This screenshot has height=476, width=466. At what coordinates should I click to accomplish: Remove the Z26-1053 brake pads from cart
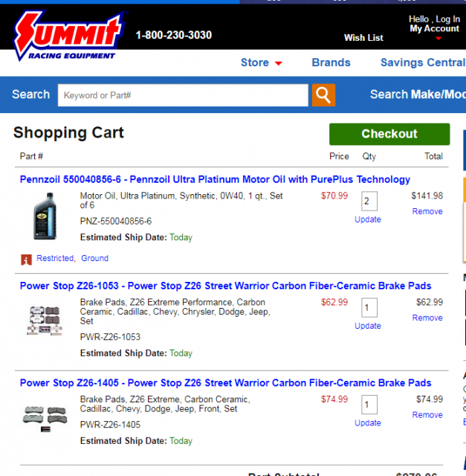[x=427, y=318]
